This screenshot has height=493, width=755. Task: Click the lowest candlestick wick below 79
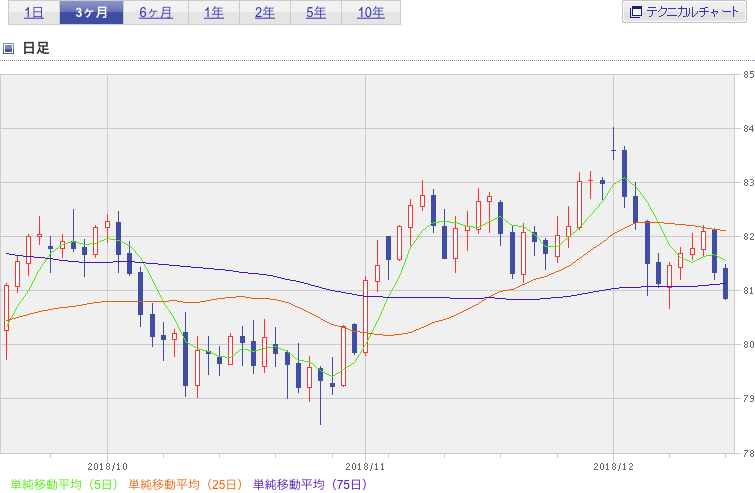(x=321, y=396)
